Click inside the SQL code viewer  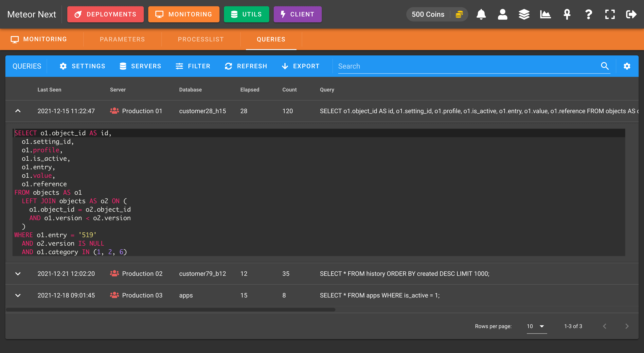(319, 192)
